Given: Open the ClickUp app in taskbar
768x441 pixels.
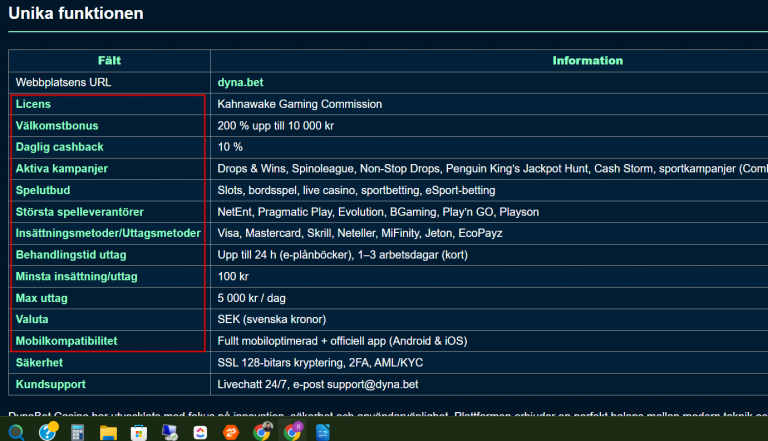Looking at the screenshot, I should [x=200, y=432].
